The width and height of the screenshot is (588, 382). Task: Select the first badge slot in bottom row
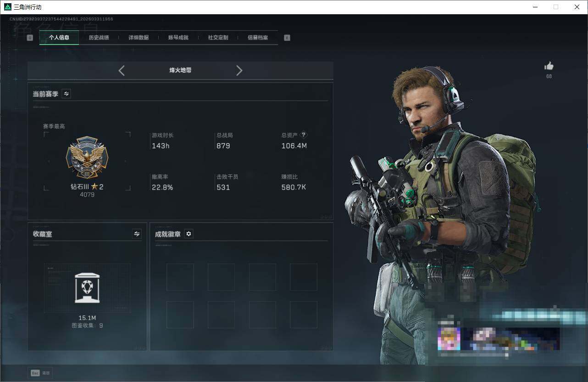point(180,315)
